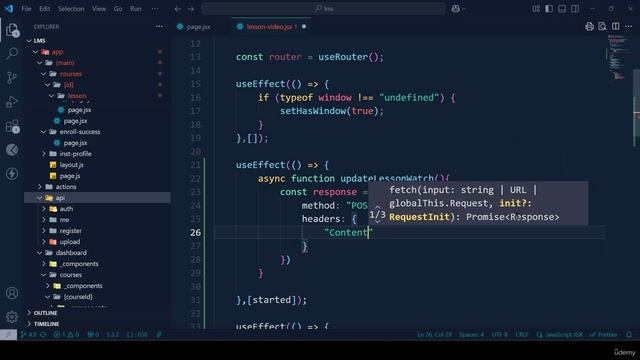Open the Manage gear icon
This screenshot has width=640, height=360.
(x=12, y=316)
